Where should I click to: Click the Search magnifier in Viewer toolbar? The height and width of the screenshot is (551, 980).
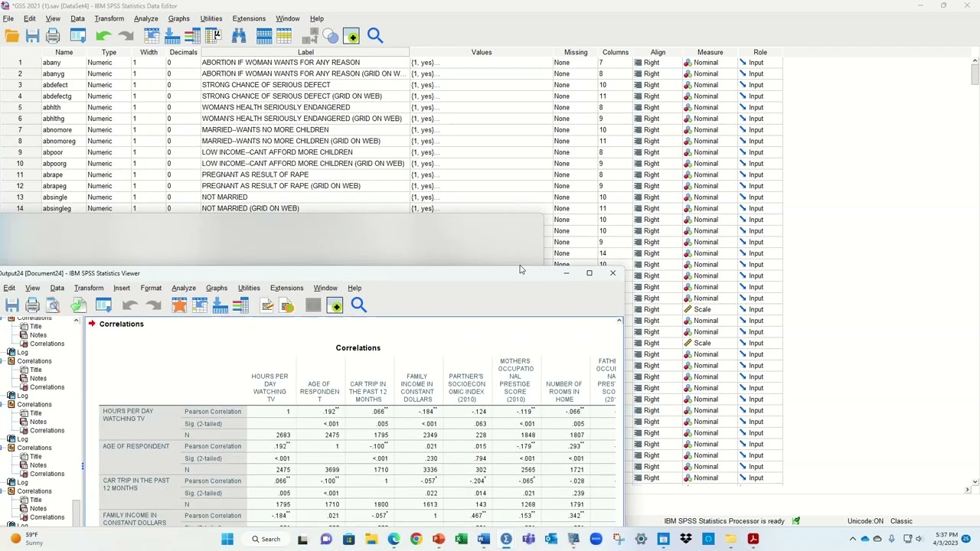point(358,305)
